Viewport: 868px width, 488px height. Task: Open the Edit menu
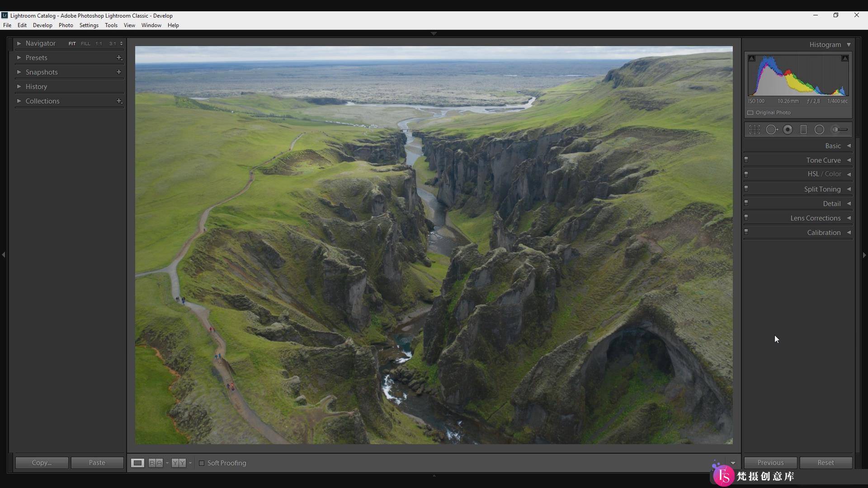[x=22, y=25]
